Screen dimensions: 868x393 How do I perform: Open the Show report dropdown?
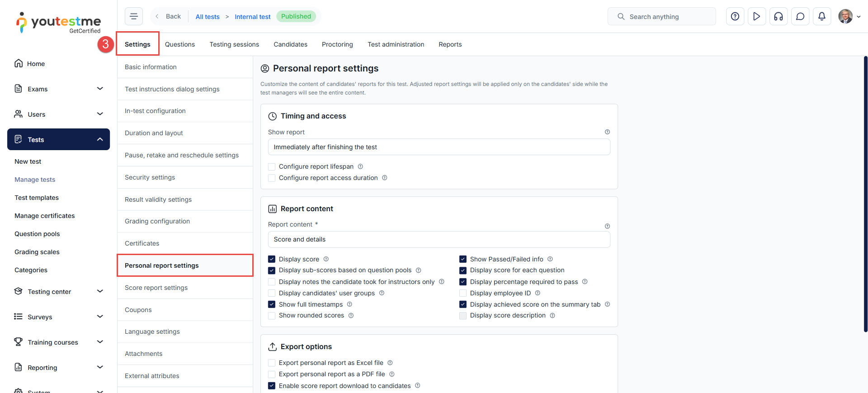439,147
